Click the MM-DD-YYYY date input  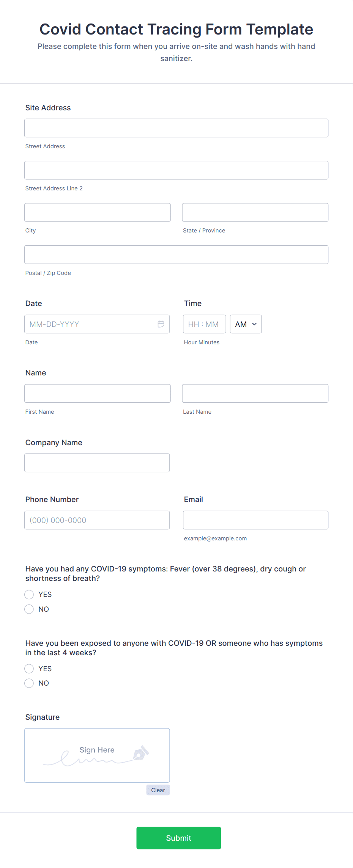pyautogui.click(x=97, y=324)
